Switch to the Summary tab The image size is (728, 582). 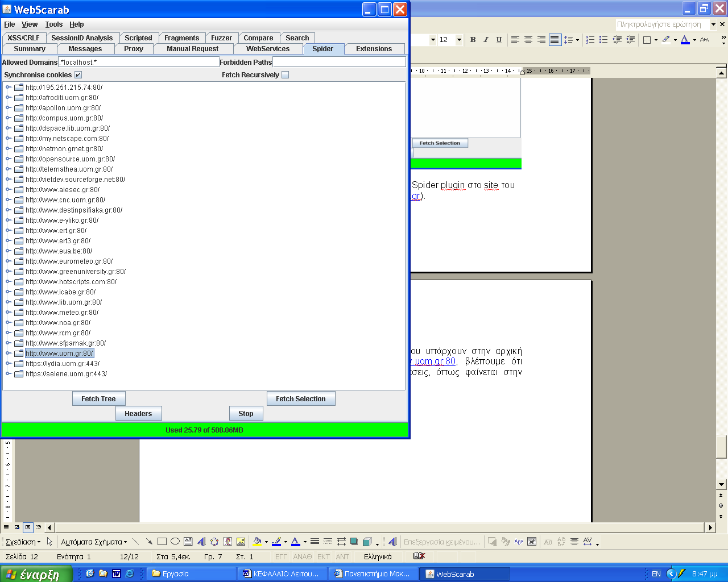click(x=30, y=49)
